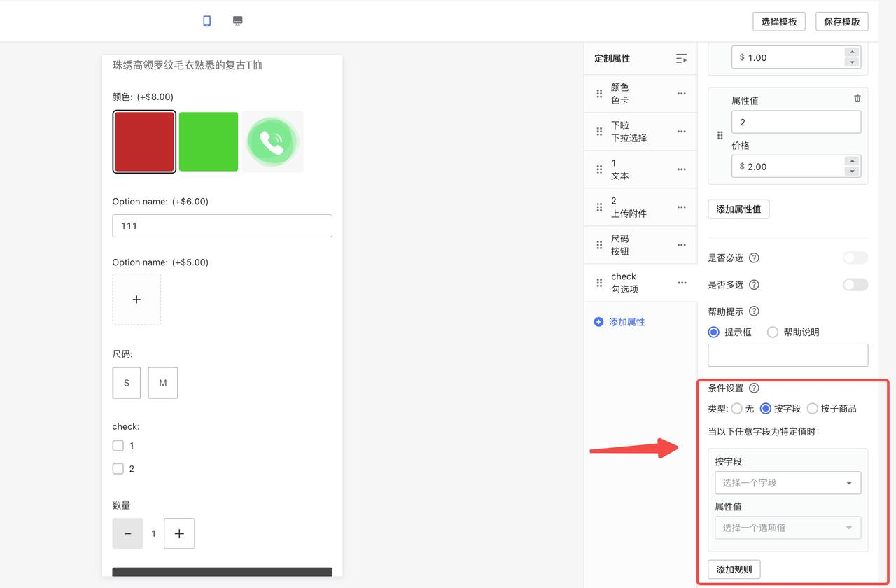Pick the green color swatch
This screenshot has width=896, height=588.
pos(209,141)
